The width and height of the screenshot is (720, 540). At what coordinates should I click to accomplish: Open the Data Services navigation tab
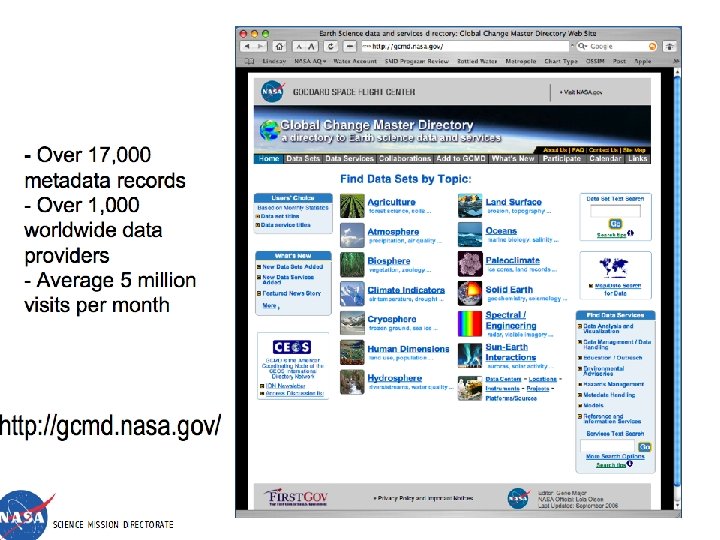[349, 158]
